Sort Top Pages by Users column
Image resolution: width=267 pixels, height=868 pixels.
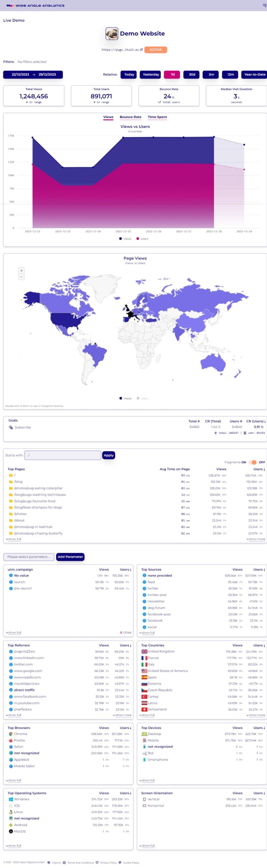click(259, 469)
